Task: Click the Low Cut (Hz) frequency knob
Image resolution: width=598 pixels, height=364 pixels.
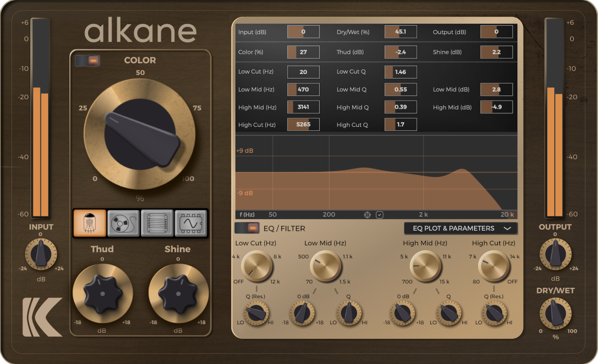Action: (257, 266)
